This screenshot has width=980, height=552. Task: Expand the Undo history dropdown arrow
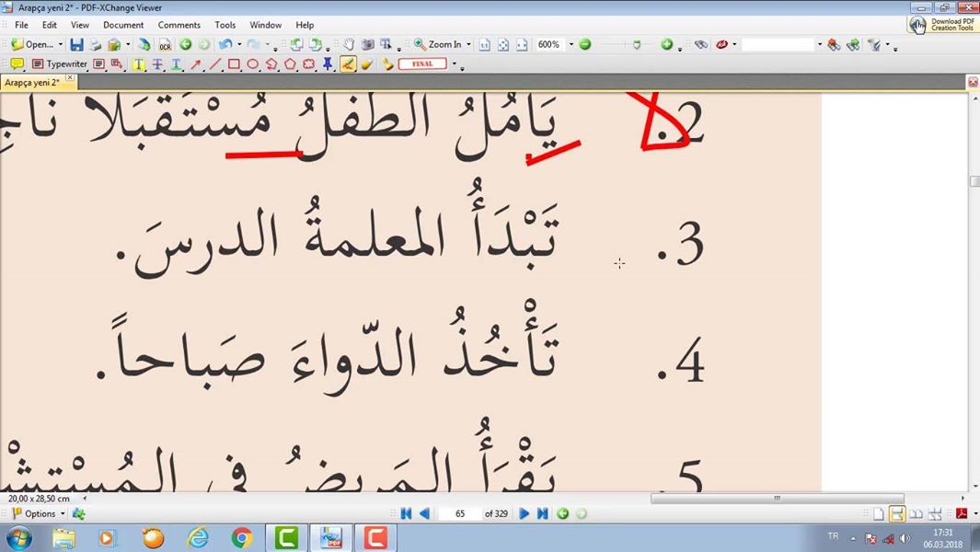pos(239,44)
